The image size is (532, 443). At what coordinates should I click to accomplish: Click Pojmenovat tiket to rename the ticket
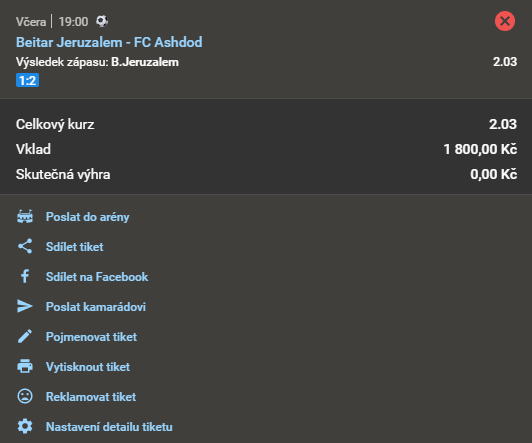91,337
